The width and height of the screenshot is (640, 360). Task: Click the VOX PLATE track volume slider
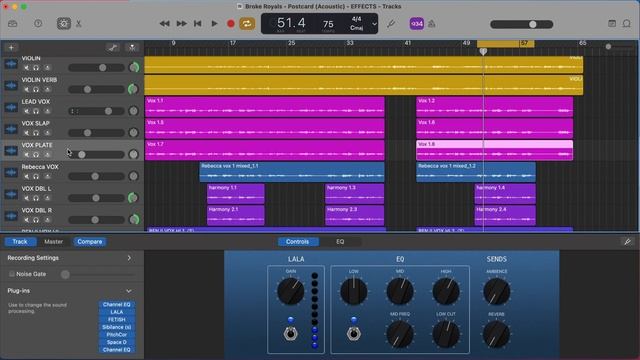[x=96, y=155]
